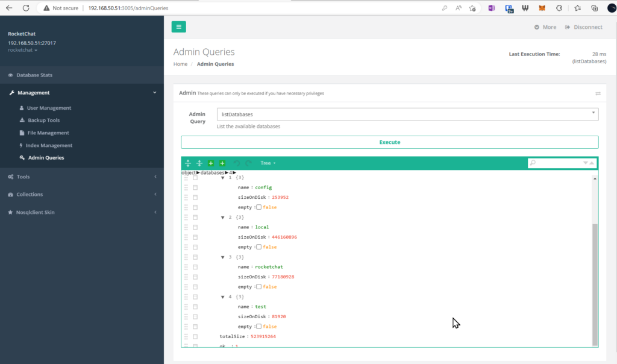
Task: Click the Disconnect link in the top bar
Action: pos(583,27)
